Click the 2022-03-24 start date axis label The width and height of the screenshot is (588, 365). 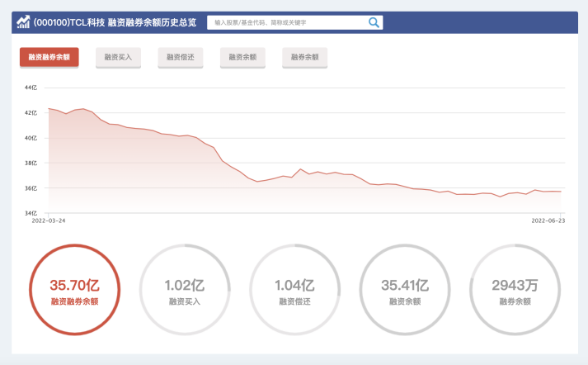coord(49,220)
